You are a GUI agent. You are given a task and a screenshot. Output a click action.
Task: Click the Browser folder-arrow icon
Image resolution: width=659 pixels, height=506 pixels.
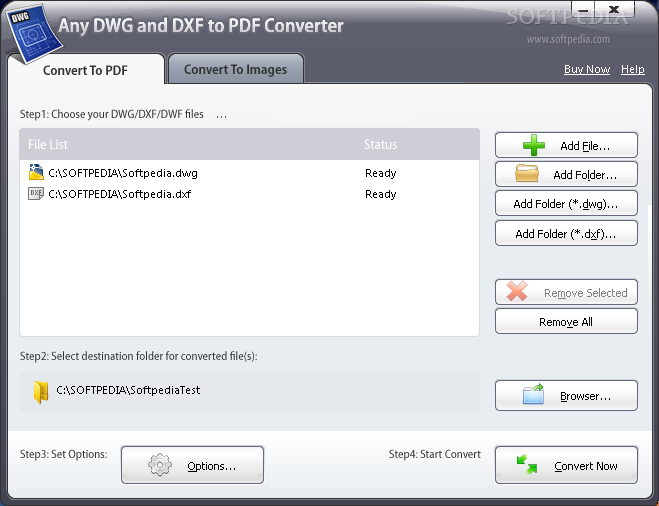coord(533,394)
